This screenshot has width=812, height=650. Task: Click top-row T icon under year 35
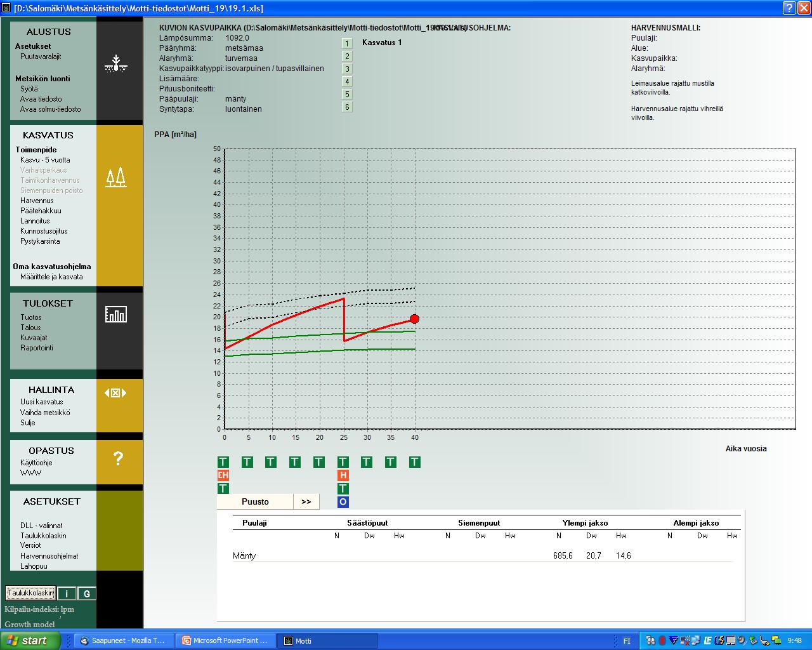(391, 462)
